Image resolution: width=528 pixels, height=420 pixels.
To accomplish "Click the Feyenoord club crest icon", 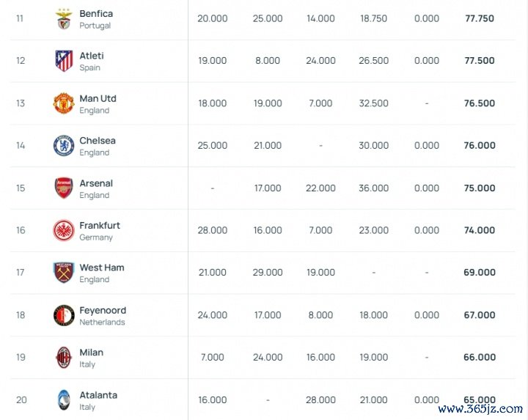I will pos(64,315).
